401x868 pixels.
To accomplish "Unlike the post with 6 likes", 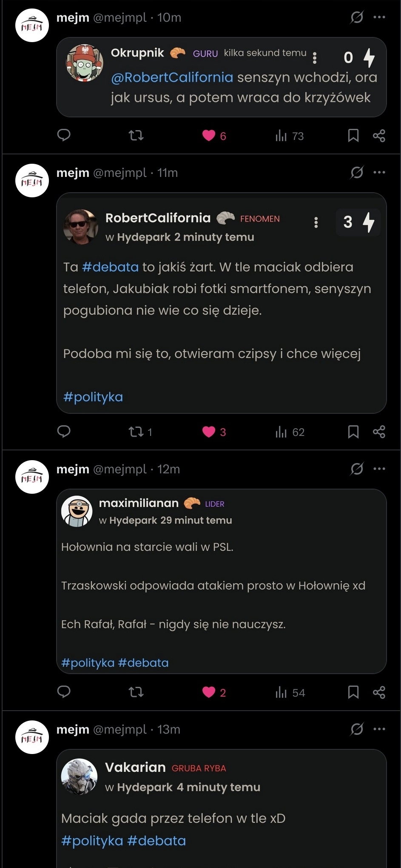I will (209, 136).
